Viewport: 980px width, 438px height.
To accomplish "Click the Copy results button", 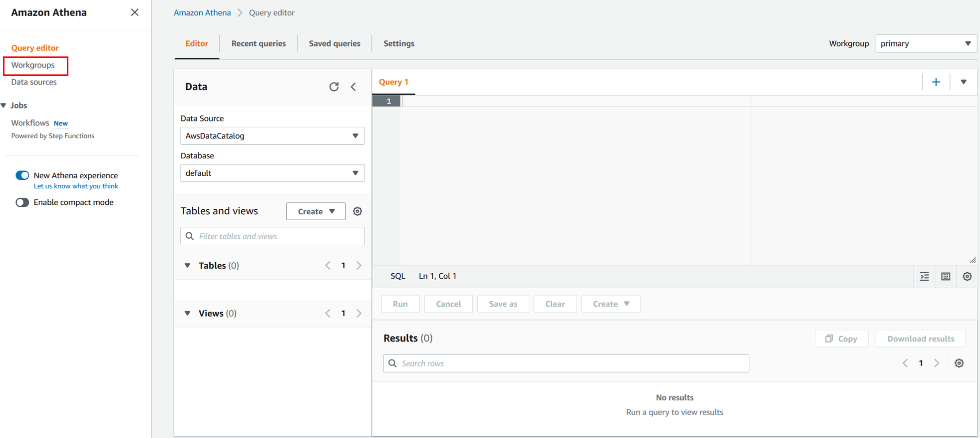I will [x=842, y=339].
